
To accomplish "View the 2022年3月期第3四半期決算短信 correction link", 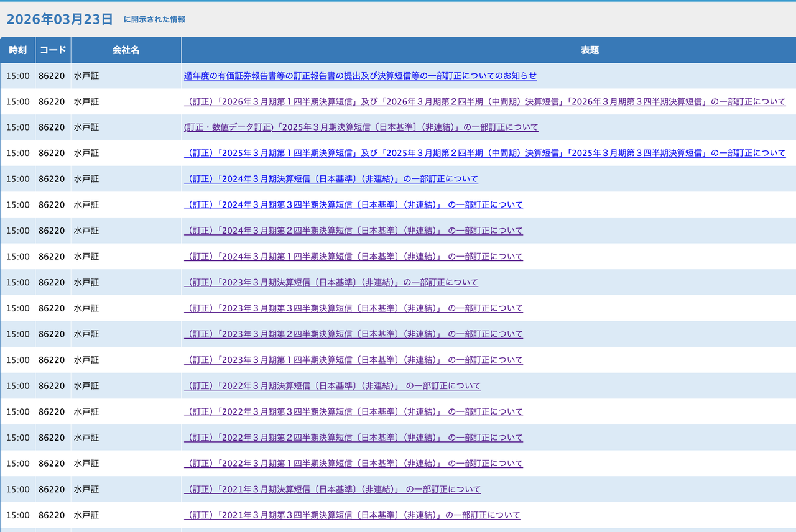I will point(353,412).
